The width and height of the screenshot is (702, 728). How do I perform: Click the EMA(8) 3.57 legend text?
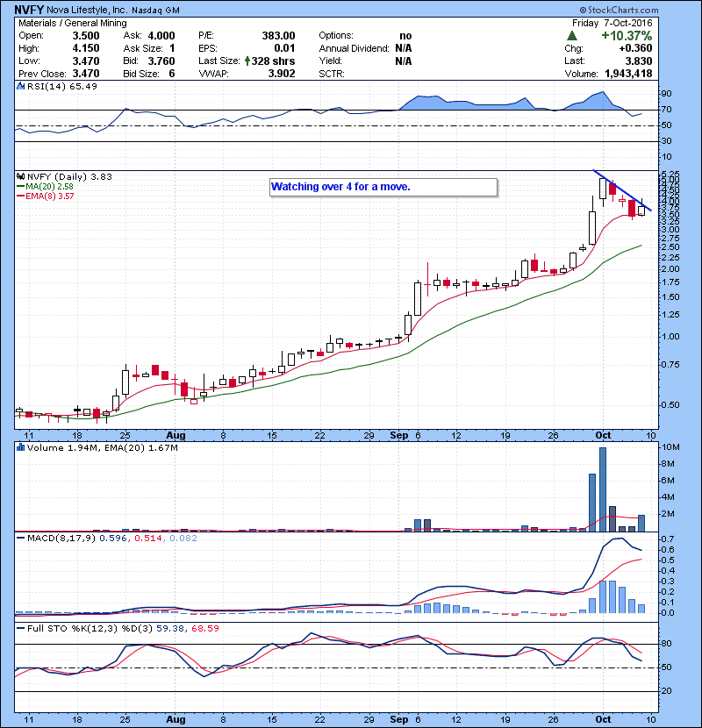(x=50, y=196)
